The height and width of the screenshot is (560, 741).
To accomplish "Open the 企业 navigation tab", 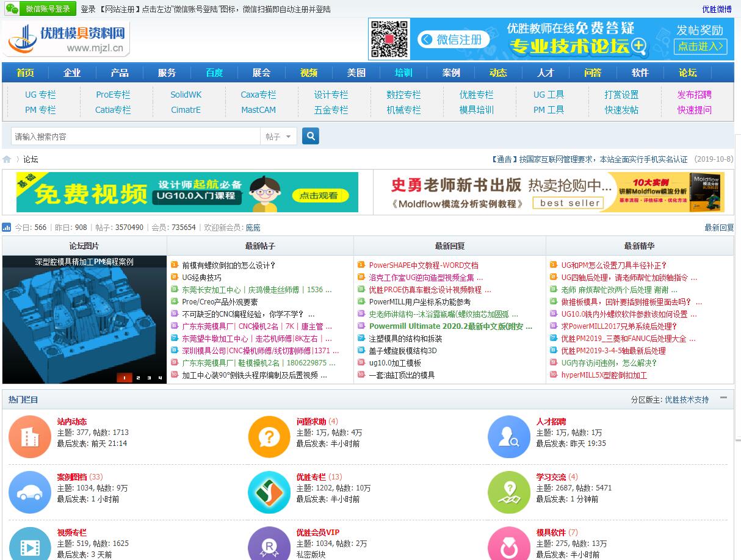I will [72, 73].
